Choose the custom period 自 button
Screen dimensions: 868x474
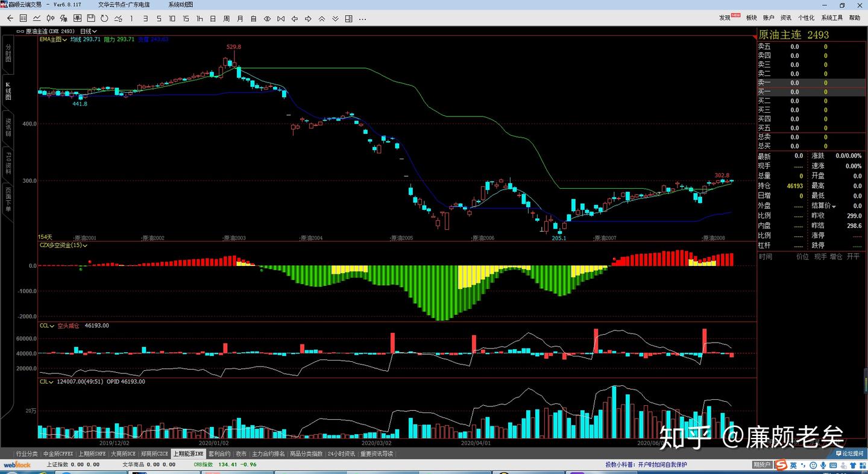[x=254, y=19]
